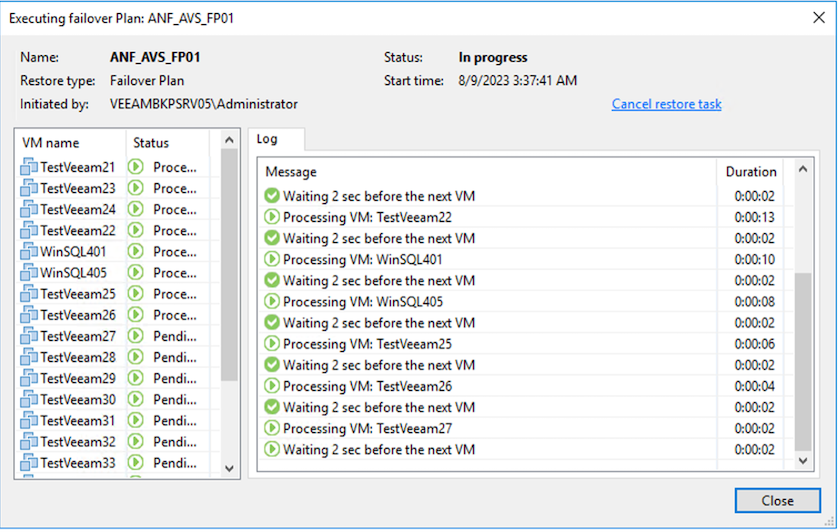840x532 pixels.
Task: Click the green checkmark on the first log row
Action: 272,196
